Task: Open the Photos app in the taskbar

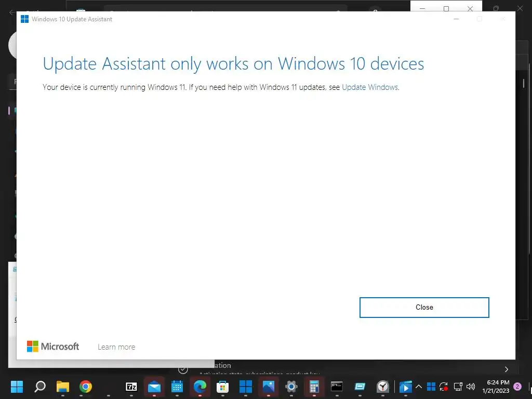Action: point(269,387)
